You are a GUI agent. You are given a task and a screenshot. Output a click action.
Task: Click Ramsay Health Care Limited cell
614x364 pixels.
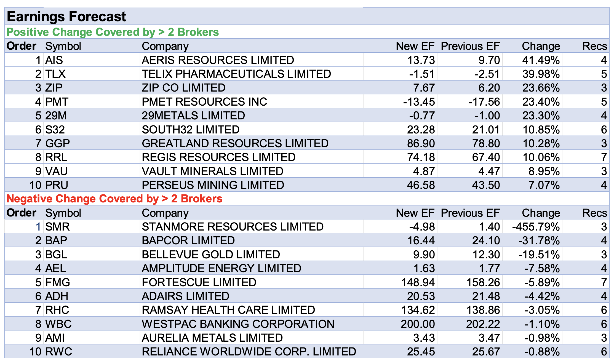pyautogui.click(x=228, y=310)
